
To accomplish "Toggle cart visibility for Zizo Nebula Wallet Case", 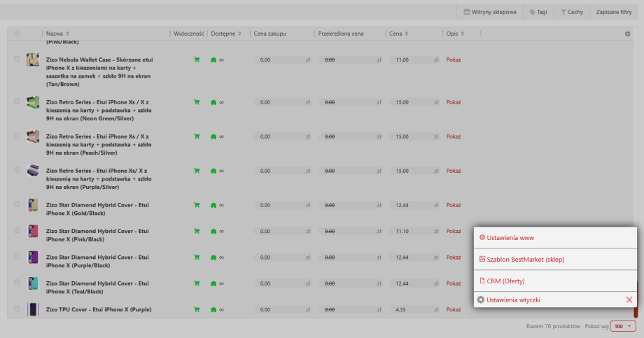I will click(197, 59).
